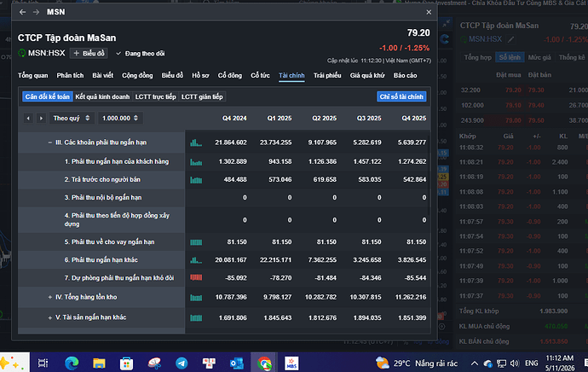Image resolution: width=588 pixels, height=372 pixels.
Task: Show next periods with right triangle
Action: point(41,119)
